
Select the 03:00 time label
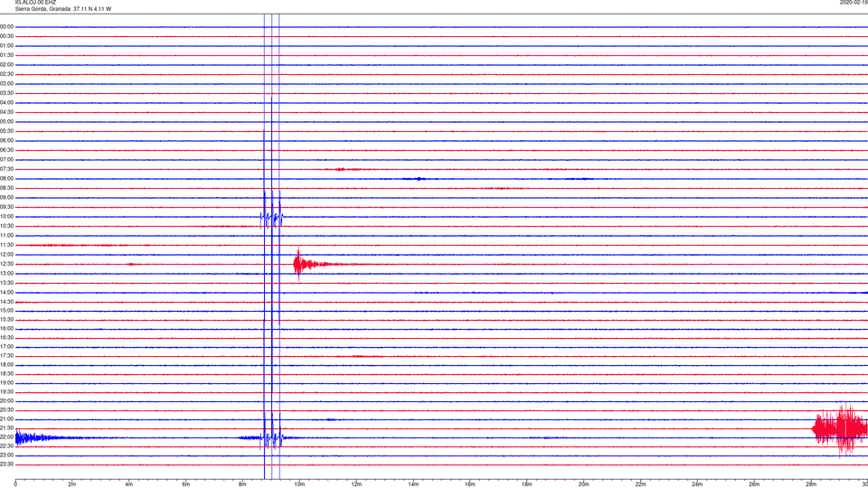coord(6,83)
